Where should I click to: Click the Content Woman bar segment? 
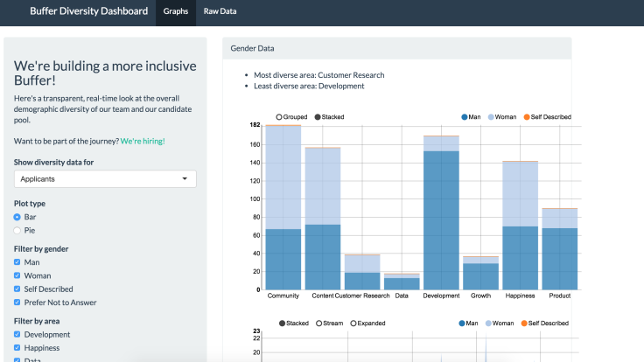coord(323,186)
